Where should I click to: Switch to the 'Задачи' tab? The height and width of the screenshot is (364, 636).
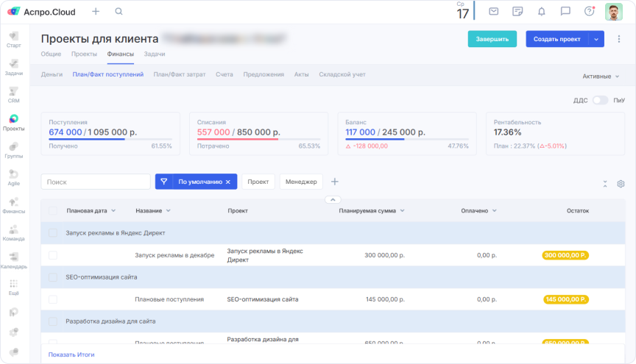(154, 54)
